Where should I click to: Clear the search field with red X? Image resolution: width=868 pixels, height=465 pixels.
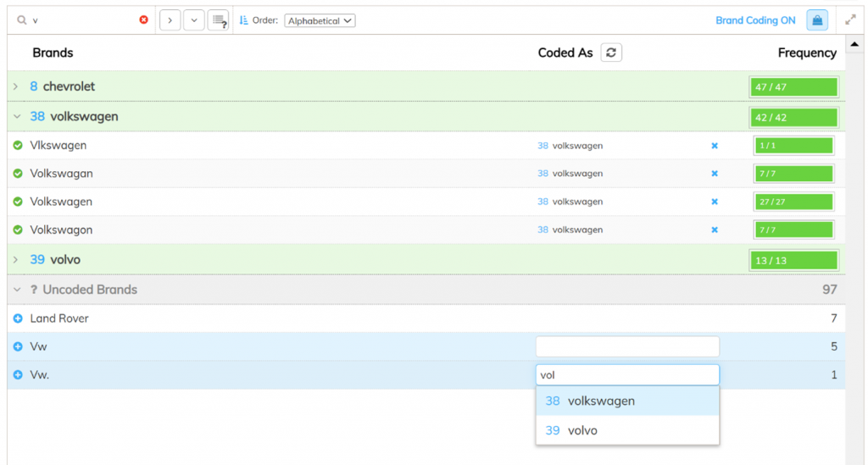coord(143,20)
